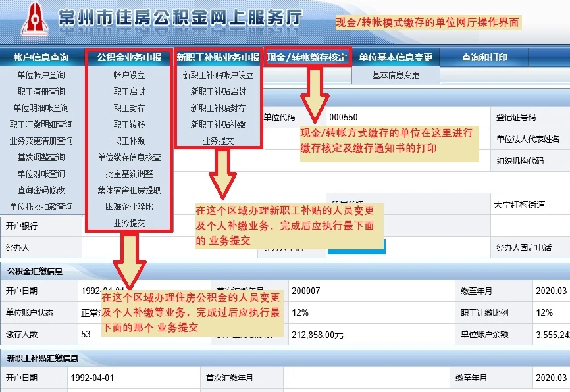Click the 经办人固定电话 label
The image size is (570, 392).
pos(524,248)
